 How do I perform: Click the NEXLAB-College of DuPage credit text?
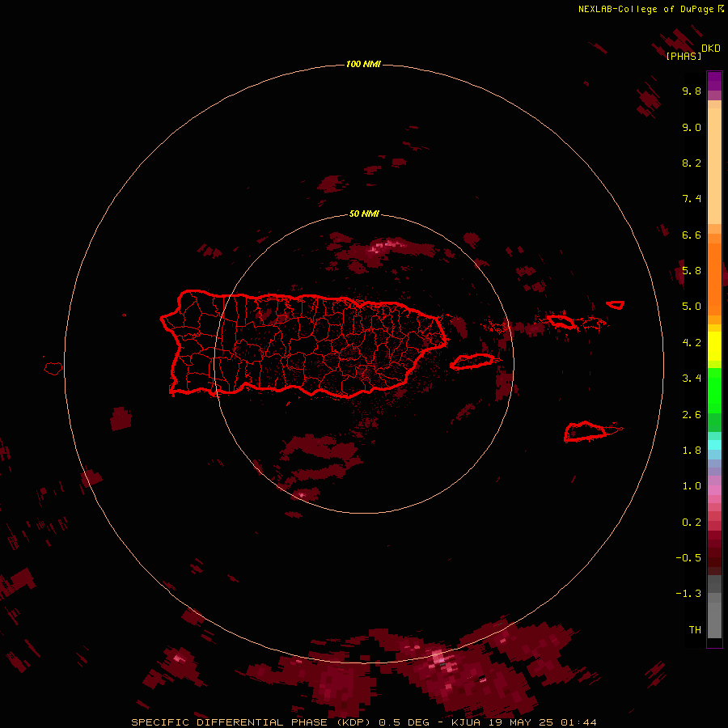click(x=645, y=9)
